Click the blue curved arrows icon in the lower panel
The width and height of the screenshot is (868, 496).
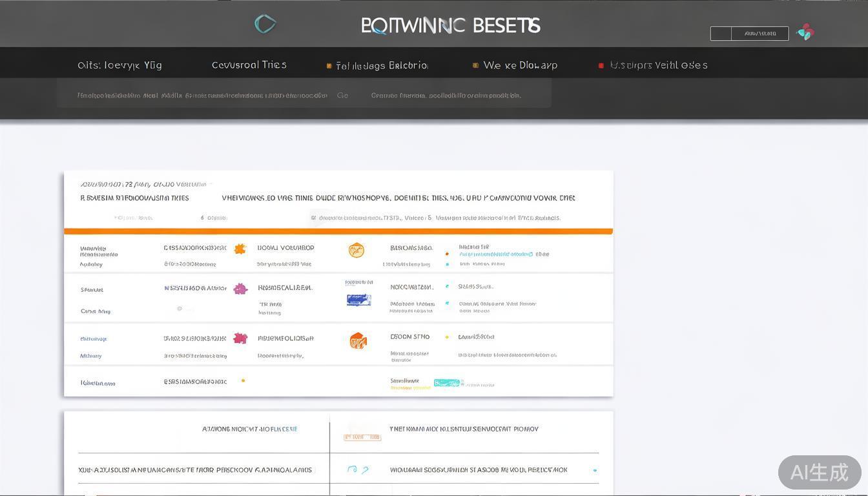[x=357, y=470]
